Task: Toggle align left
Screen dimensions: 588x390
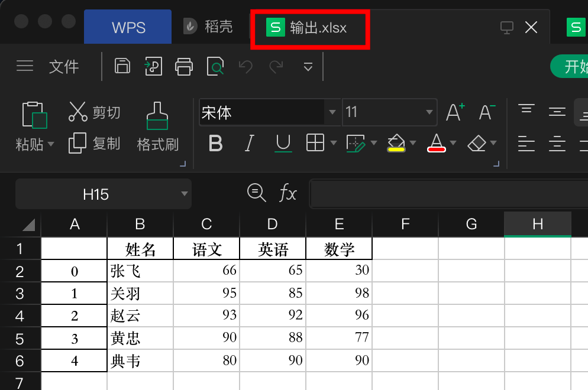Action: coord(526,144)
